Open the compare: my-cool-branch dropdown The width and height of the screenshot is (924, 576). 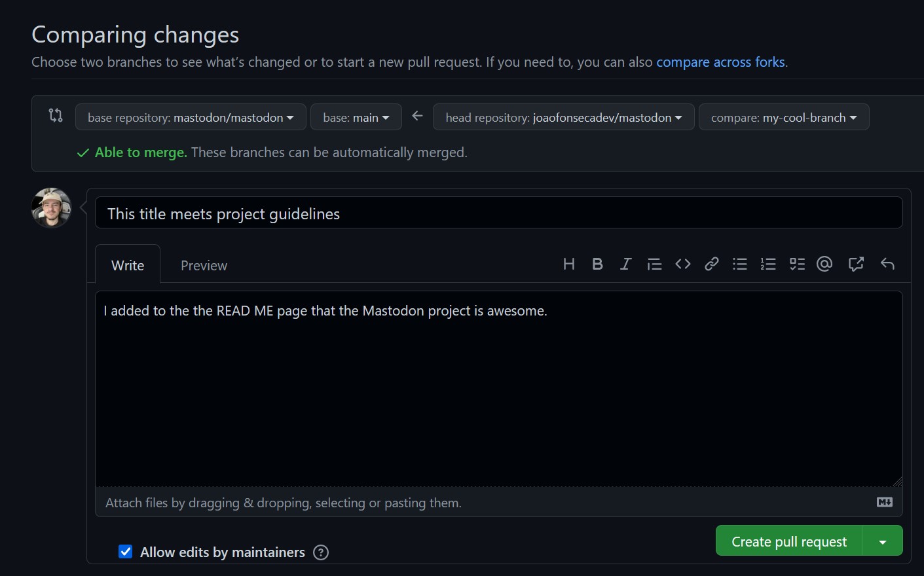click(x=784, y=117)
